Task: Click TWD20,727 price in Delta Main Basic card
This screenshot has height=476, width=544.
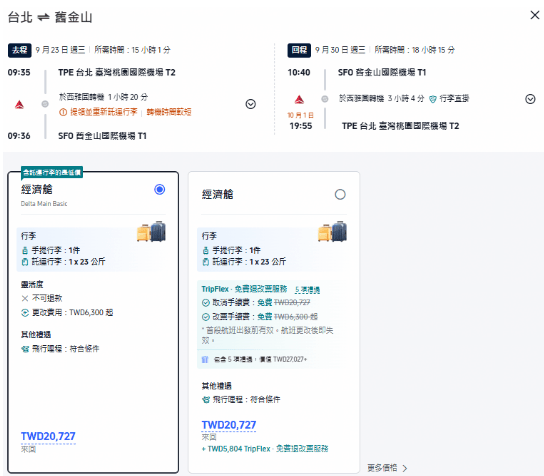Action: tap(48, 436)
